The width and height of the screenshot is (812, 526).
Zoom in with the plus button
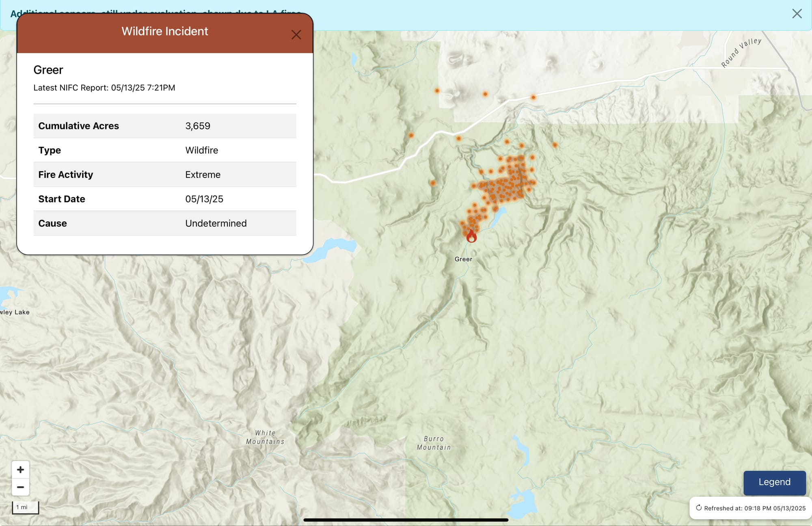20,470
